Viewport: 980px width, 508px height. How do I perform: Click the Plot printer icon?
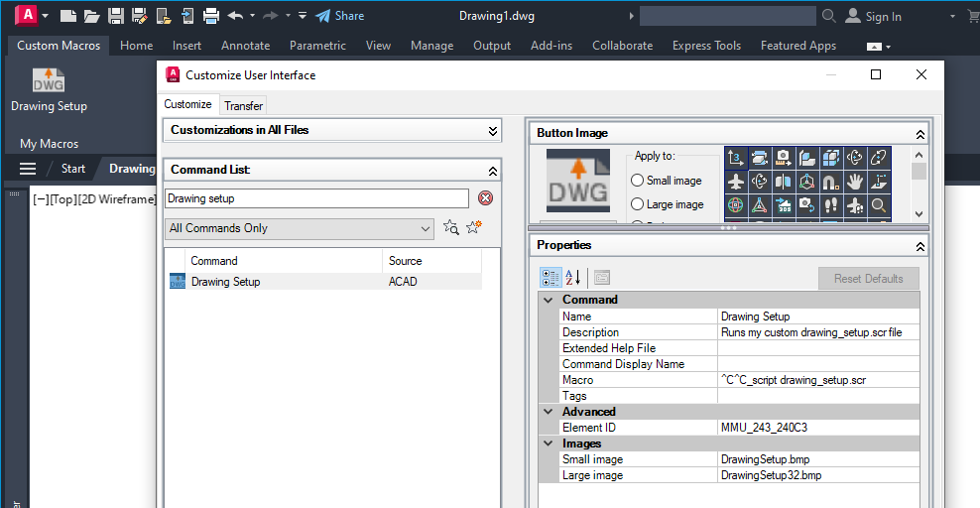point(211,16)
